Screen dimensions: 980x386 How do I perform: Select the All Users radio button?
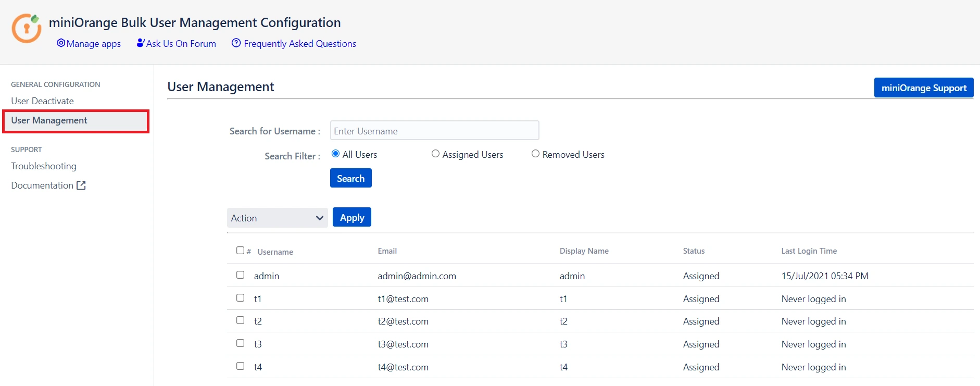point(335,154)
